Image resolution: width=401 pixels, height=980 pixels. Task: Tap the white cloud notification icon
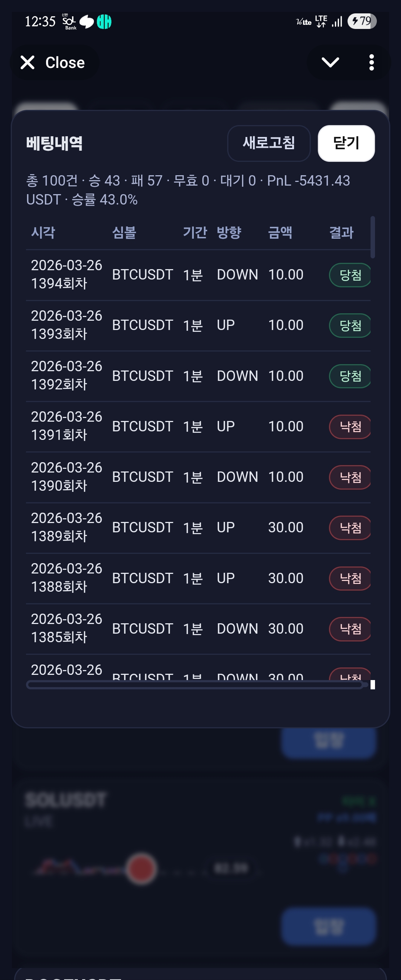pos(87,22)
